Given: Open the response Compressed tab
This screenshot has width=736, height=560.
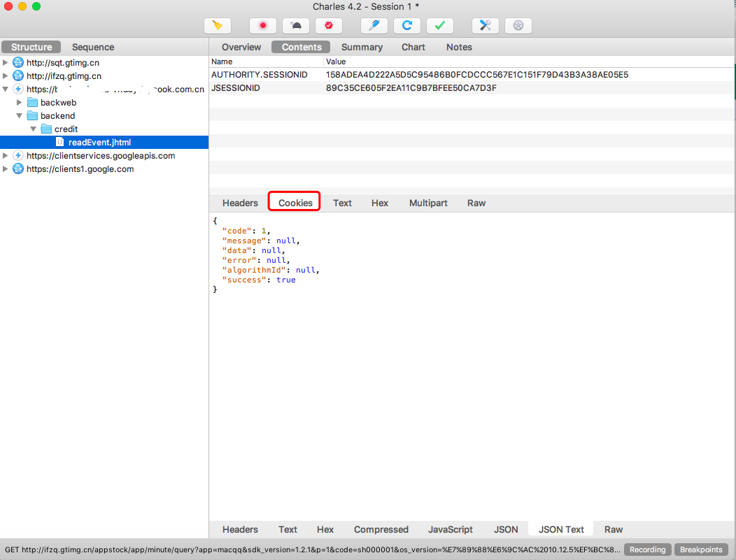Looking at the screenshot, I should 381,529.
